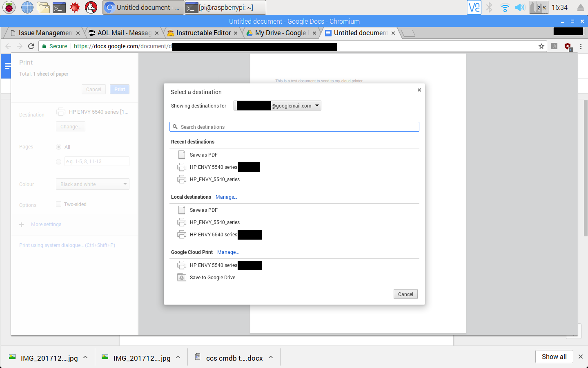The width and height of the screenshot is (588, 368).
Task: Open the file manager from taskbar
Action: click(x=43, y=7)
